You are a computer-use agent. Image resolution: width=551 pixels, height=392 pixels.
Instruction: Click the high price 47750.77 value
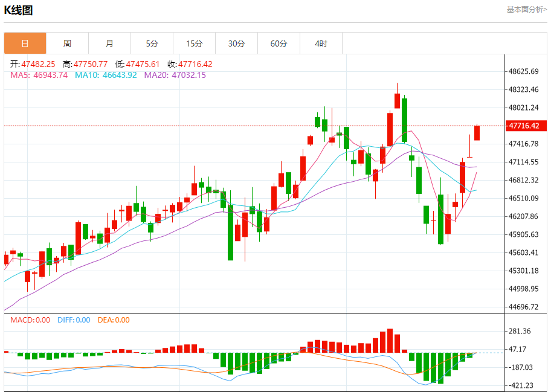click(x=91, y=64)
